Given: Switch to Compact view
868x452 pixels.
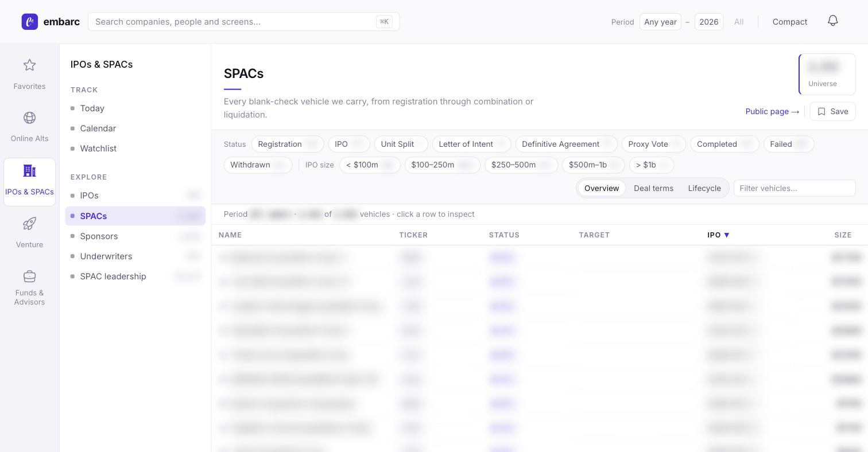Looking at the screenshot, I should pos(790,22).
